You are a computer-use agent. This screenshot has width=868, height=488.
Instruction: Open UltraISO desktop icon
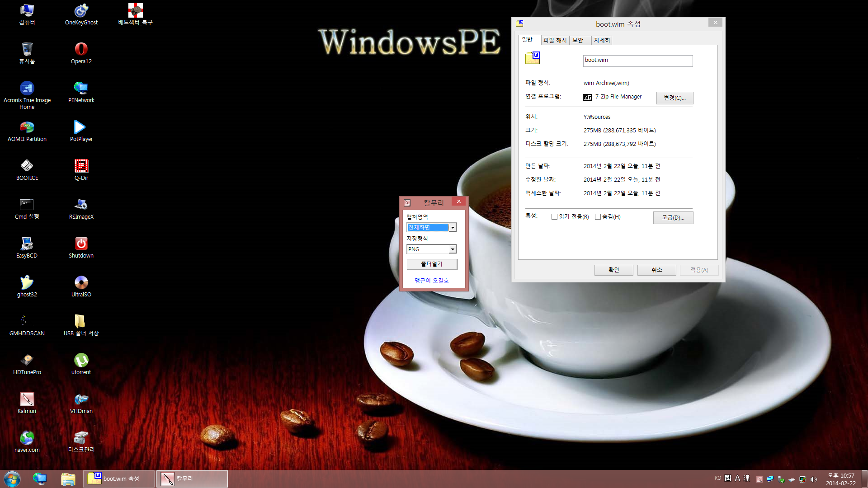(x=81, y=286)
